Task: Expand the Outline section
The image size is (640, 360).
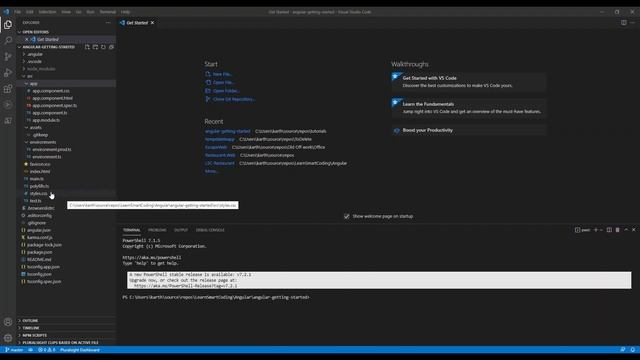Action: tap(30, 320)
